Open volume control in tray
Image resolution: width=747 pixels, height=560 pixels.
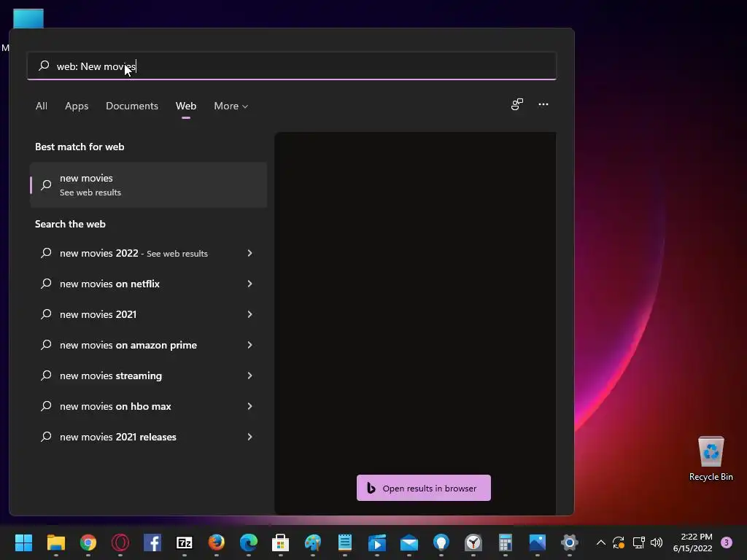(x=657, y=542)
